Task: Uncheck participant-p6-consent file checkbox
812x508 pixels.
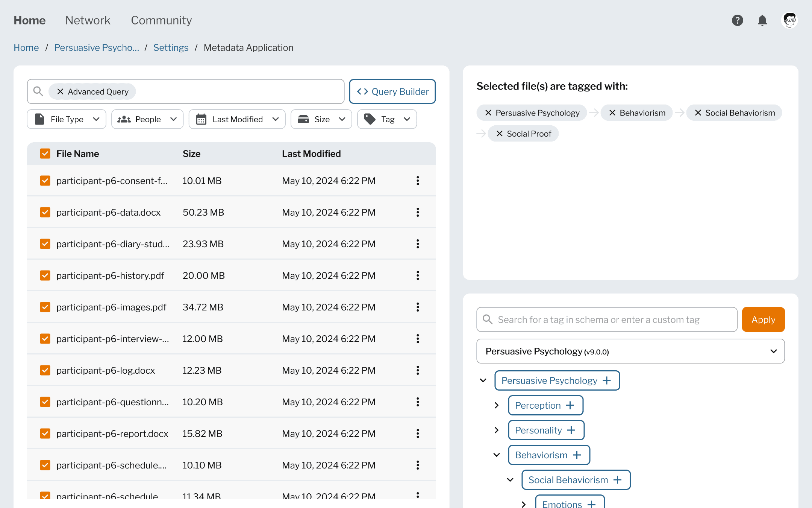Action: coord(45,181)
